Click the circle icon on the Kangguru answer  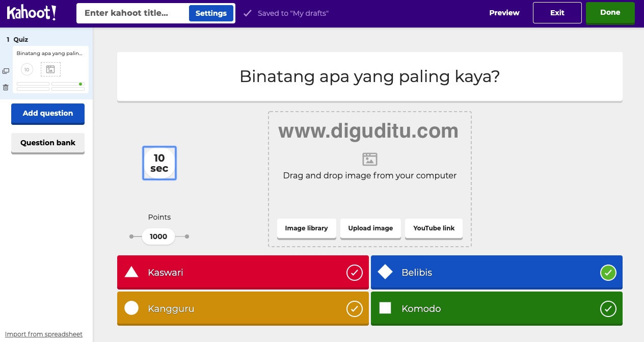pos(131,308)
